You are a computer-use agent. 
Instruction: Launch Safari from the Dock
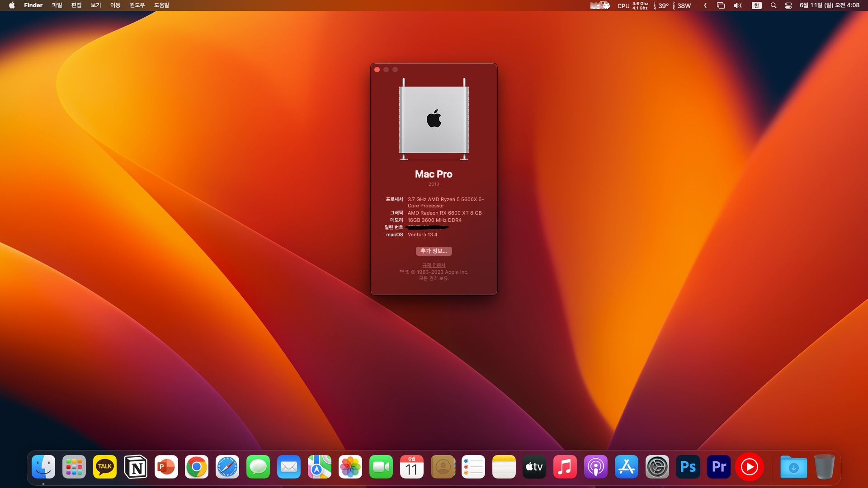point(227,467)
